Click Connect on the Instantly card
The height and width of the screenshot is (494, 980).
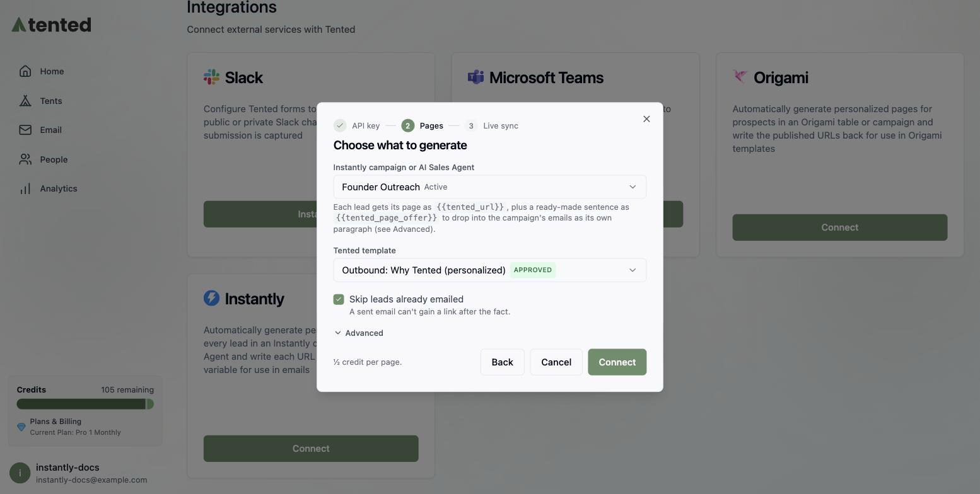(x=311, y=449)
